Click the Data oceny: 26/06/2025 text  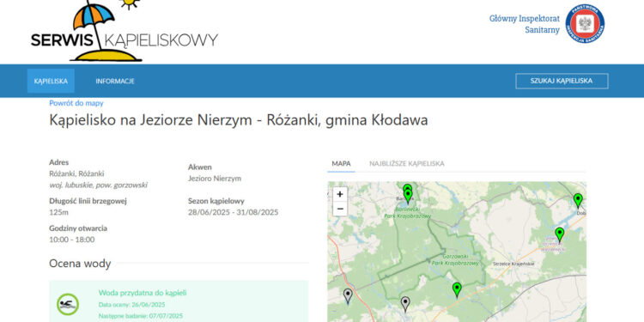(132, 304)
